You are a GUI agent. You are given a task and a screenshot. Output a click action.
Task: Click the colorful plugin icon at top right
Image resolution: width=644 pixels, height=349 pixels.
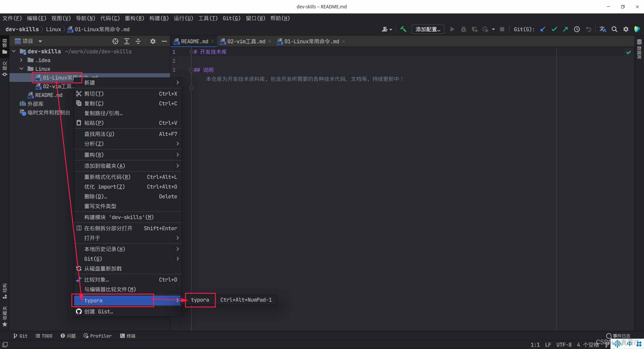637,29
